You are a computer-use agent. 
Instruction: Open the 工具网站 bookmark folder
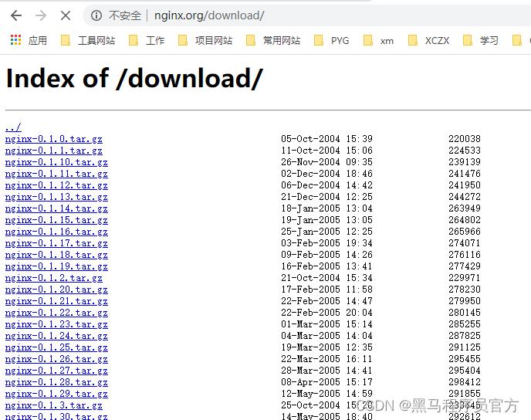coord(88,40)
